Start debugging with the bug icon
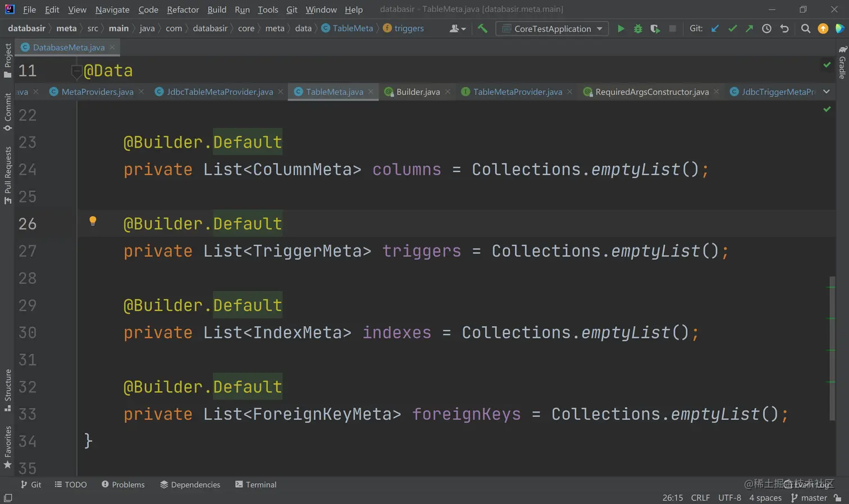The height and width of the screenshot is (504, 849). click(x=638, y=29)
